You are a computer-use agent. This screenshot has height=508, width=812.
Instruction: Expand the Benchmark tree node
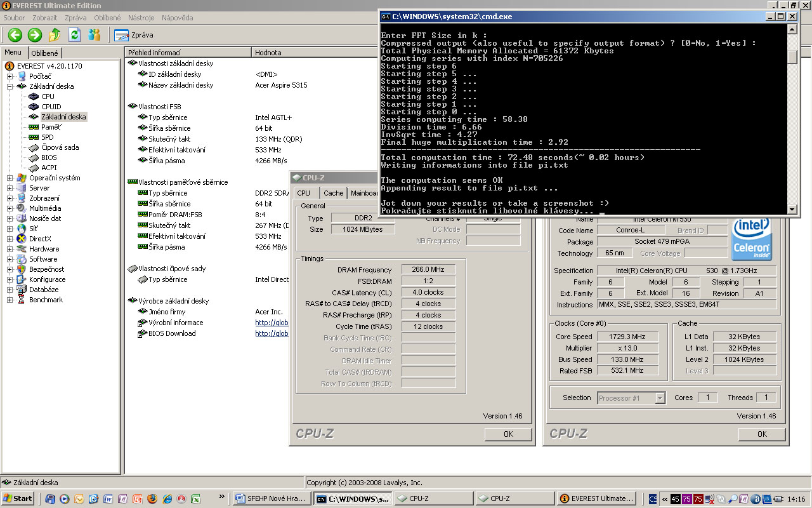[10, 300]
